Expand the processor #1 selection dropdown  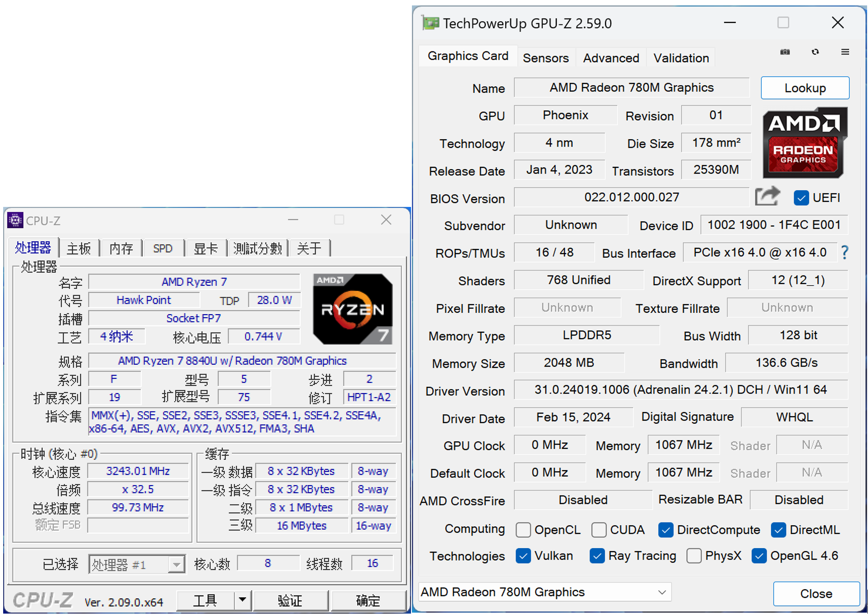pos(176,564)
